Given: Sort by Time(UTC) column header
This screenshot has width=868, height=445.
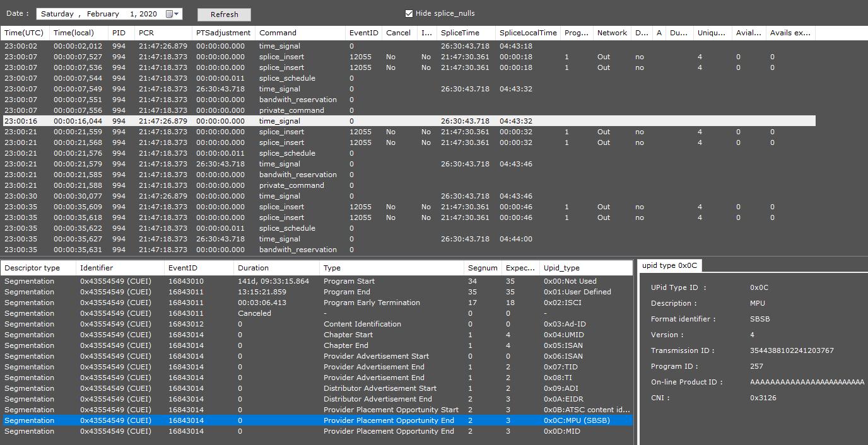Looking at the screenshot, I should pos(25,33).
